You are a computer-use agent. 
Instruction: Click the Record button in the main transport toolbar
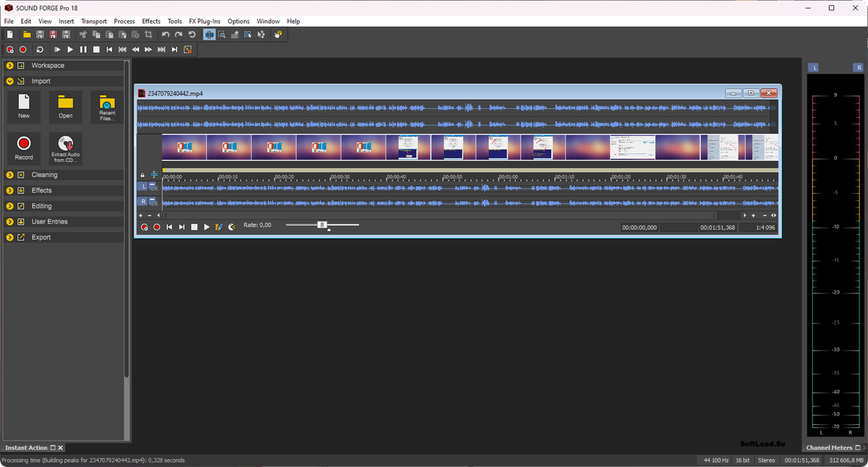(23, 50)
